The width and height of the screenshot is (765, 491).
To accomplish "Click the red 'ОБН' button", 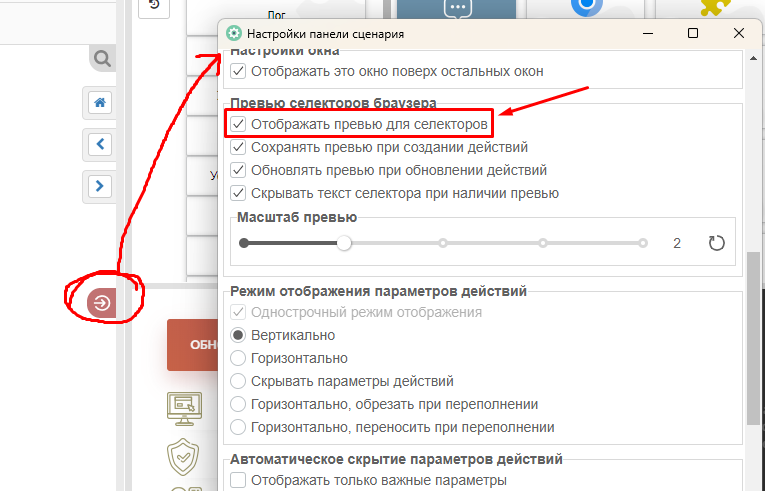I will click(x=193, y=345).
